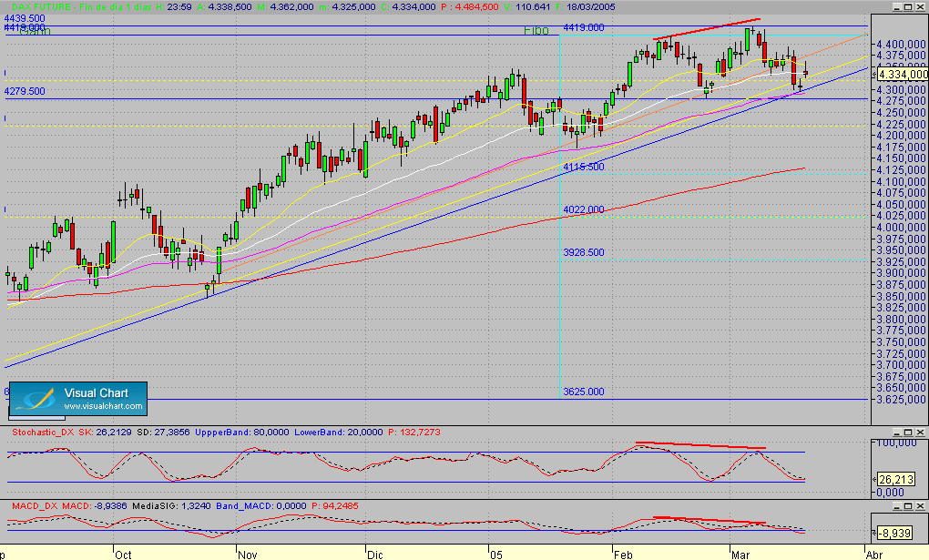Minimize the Stochastic_DX indicator pane
The height and width of the screenshot is (560, 929).
coord(898,433)
